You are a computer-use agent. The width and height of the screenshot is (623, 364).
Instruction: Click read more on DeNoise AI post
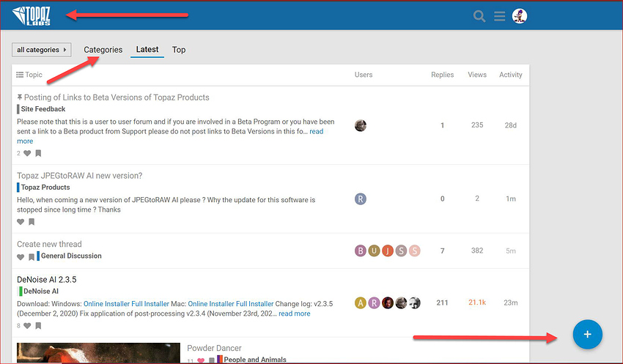click(295, 313)
